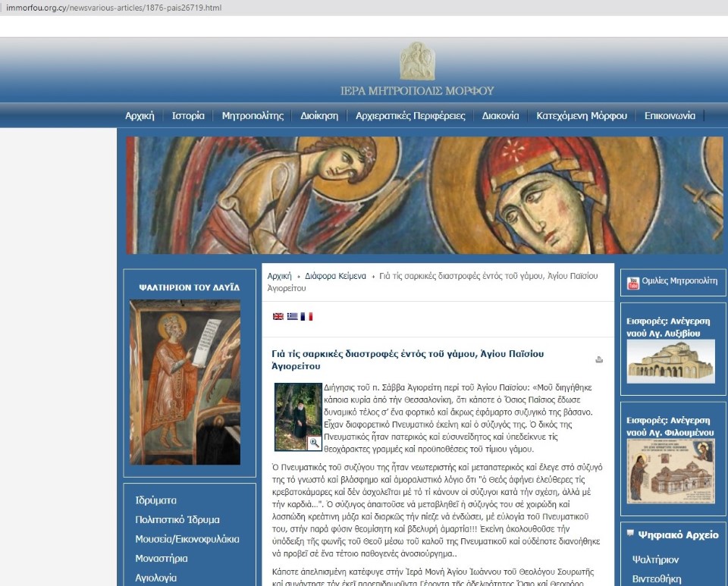This screenshot has width=728, height=586.
Task: Click the angel and Virgin fresco banner
Action: [x=425, y=196]
